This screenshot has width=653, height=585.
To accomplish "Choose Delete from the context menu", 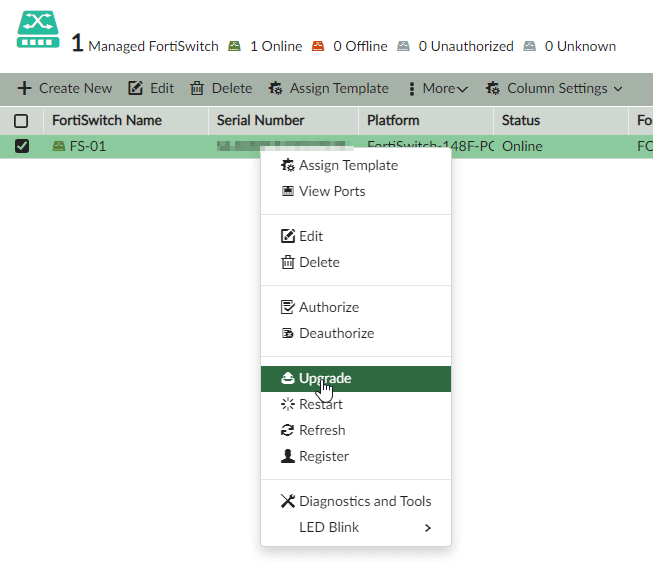I will click(x=356, y=262).
